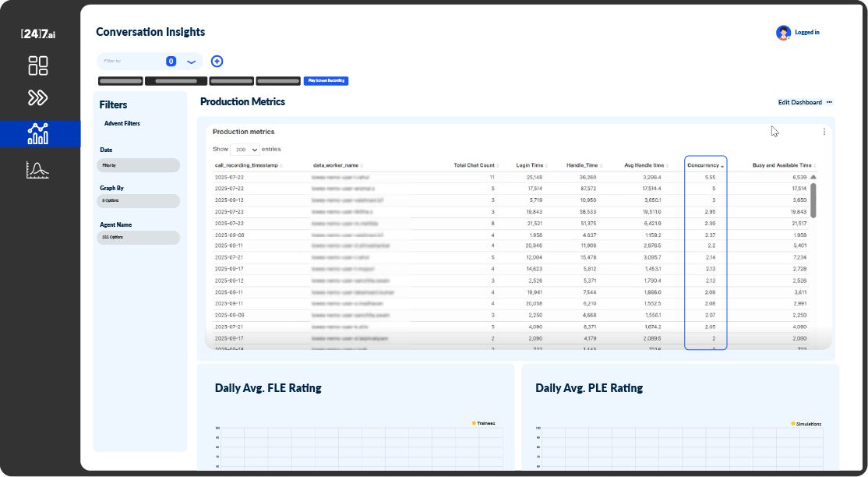Click the table's vertical scrollbar thumb
Viewport: 868px width, 477px height.
coord(813,200)
